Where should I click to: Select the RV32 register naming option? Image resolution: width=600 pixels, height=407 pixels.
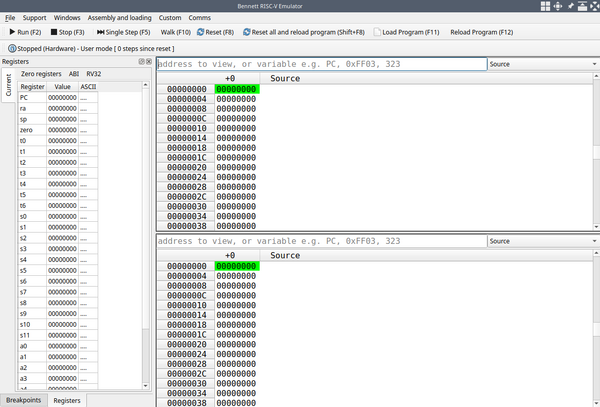click(x=94, y=74)
